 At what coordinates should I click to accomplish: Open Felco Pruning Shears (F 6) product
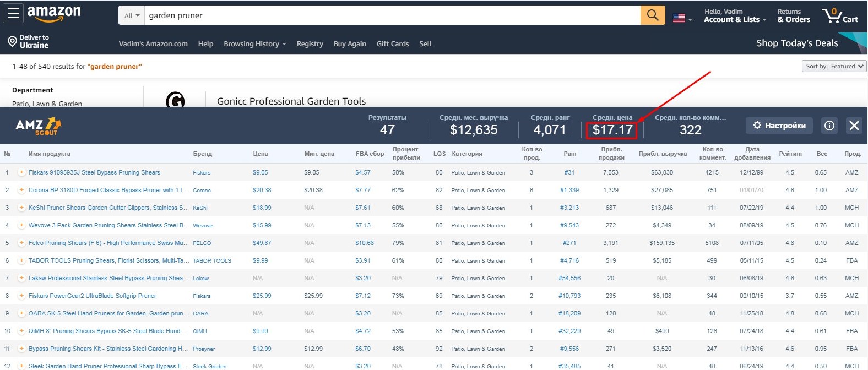click(x=109, y=243)
